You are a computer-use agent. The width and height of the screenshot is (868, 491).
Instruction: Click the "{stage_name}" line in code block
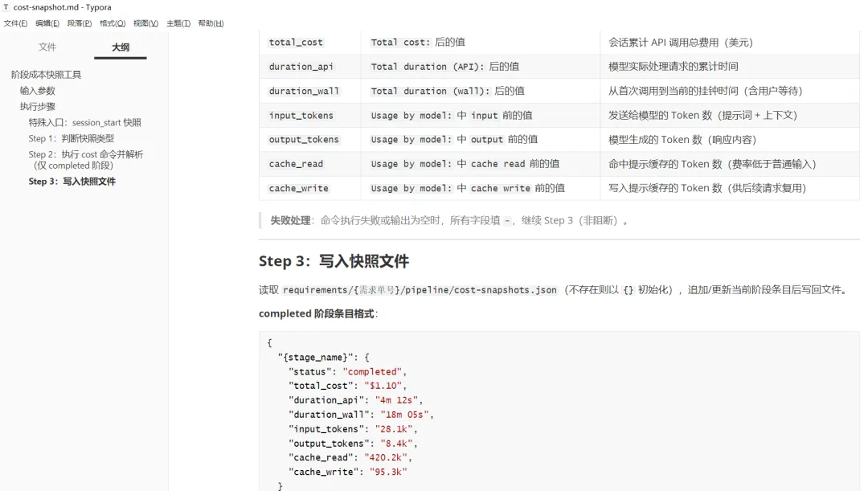coord(323,358)
